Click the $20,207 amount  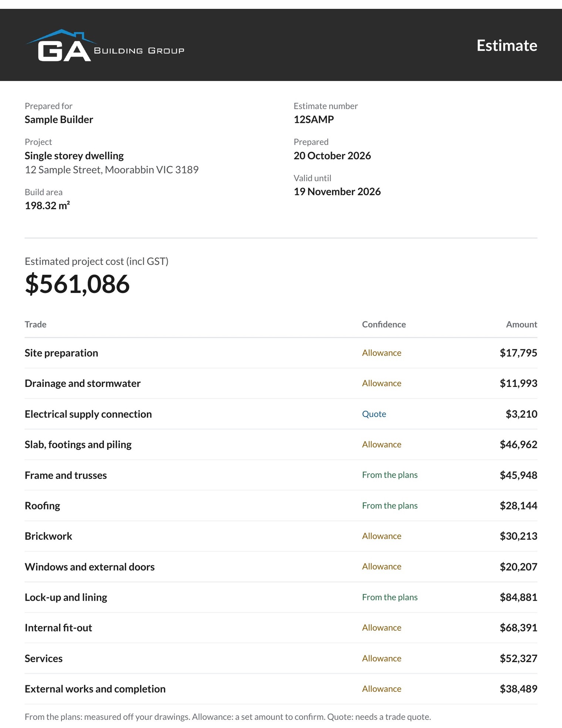click(518, 567)
